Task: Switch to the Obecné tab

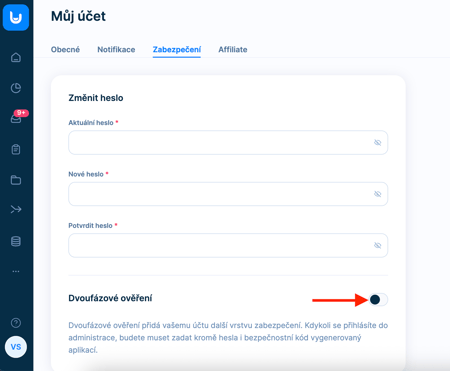Action: (x=65, y=50)
